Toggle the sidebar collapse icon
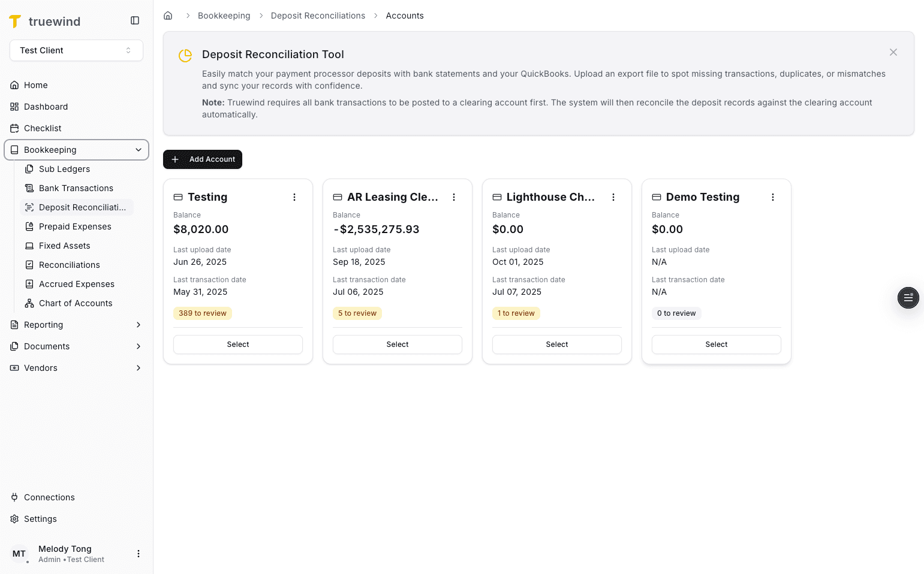 click(134, 20)
